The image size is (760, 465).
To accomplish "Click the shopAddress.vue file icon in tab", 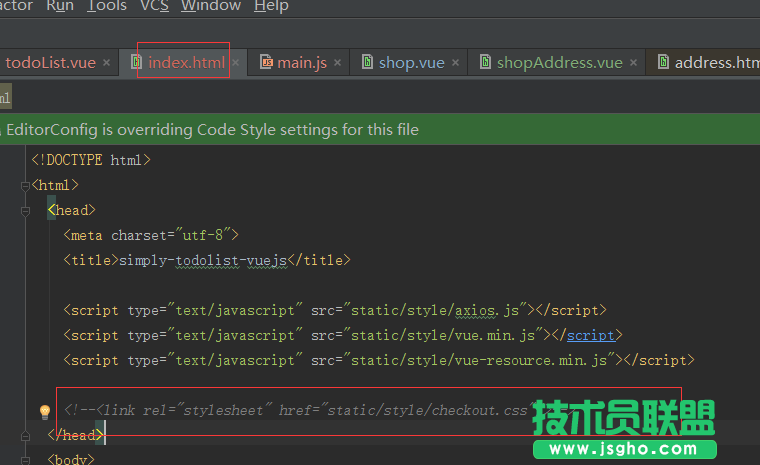I will point(485,62).
